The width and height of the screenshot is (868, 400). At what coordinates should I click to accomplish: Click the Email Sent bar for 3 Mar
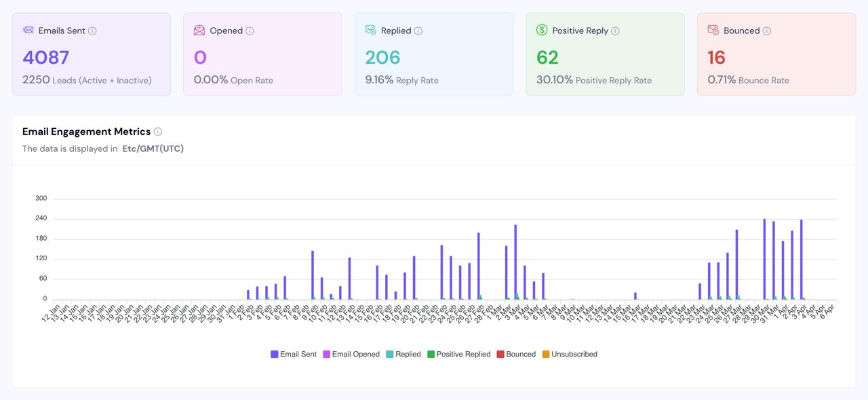pyautogui.click(x=515, y=262)
